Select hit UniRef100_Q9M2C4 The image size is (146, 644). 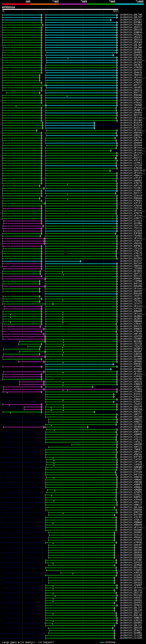point(131,135)
